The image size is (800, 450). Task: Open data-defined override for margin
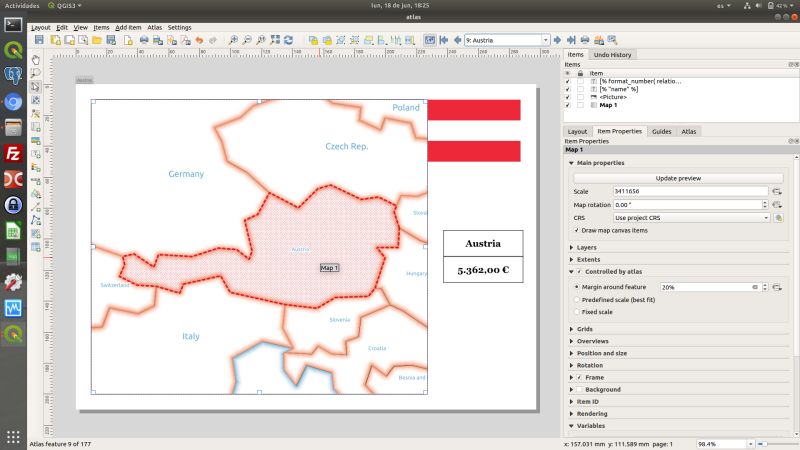coord(777,287)
